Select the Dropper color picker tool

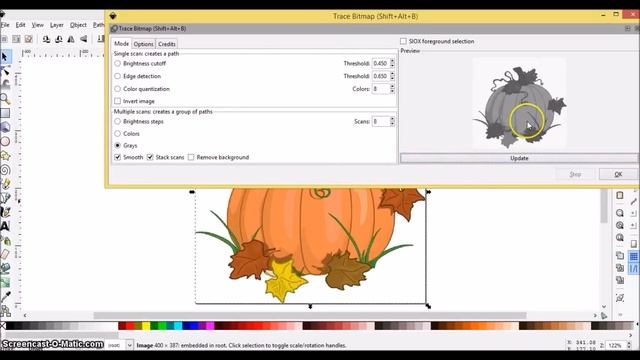5,297
